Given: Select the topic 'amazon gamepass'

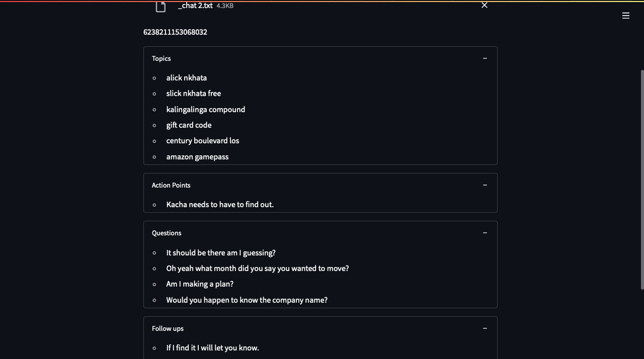Looking at the screenshot, I should pos(197,156).
